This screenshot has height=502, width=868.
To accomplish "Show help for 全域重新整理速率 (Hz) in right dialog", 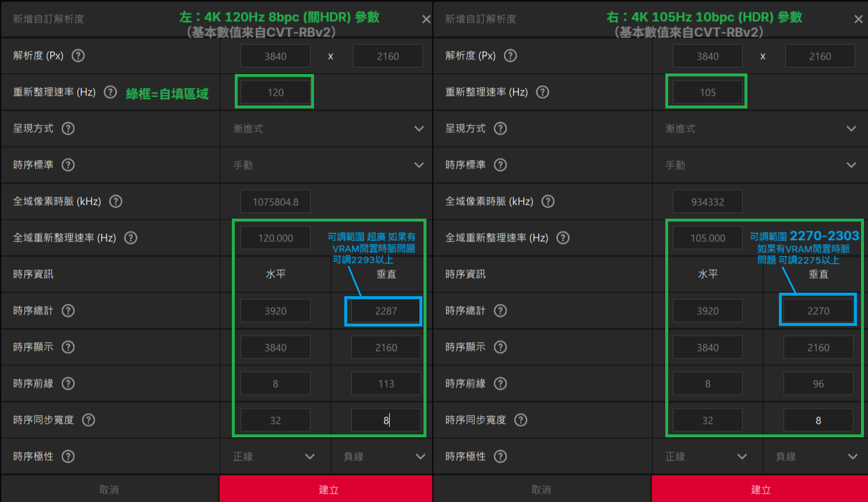I will tap(563, 238).
